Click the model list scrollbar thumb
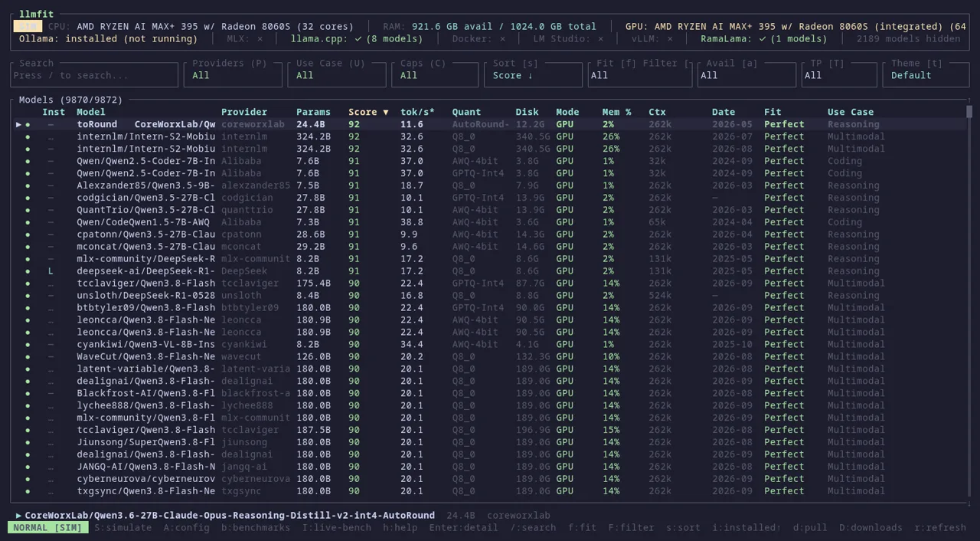The width and height of the screenshot is (980, 541). point(969,112)
